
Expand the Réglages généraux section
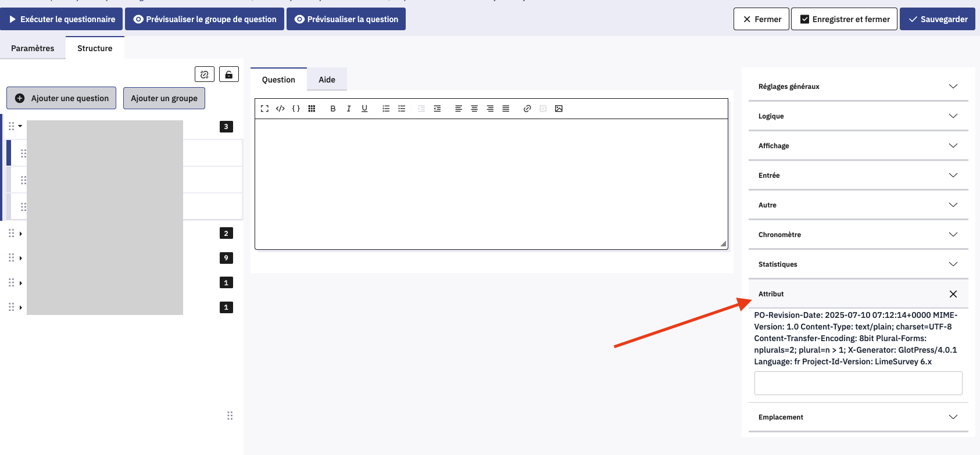click(x=858, y=87)
